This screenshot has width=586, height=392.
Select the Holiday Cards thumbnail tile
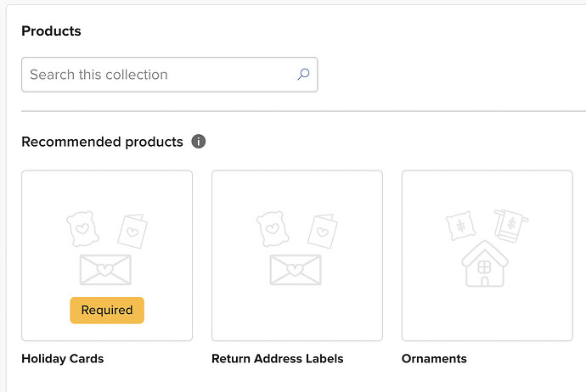point(107,255)
